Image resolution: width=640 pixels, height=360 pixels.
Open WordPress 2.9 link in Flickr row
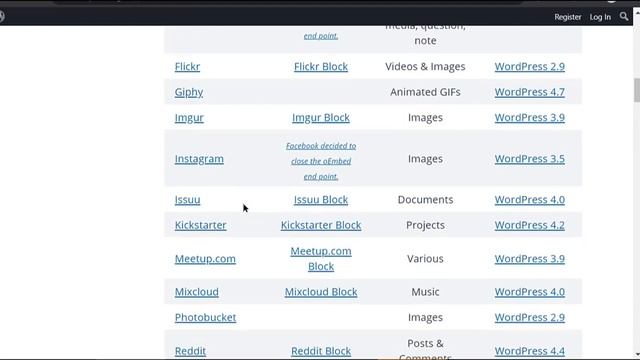point(530,67)
